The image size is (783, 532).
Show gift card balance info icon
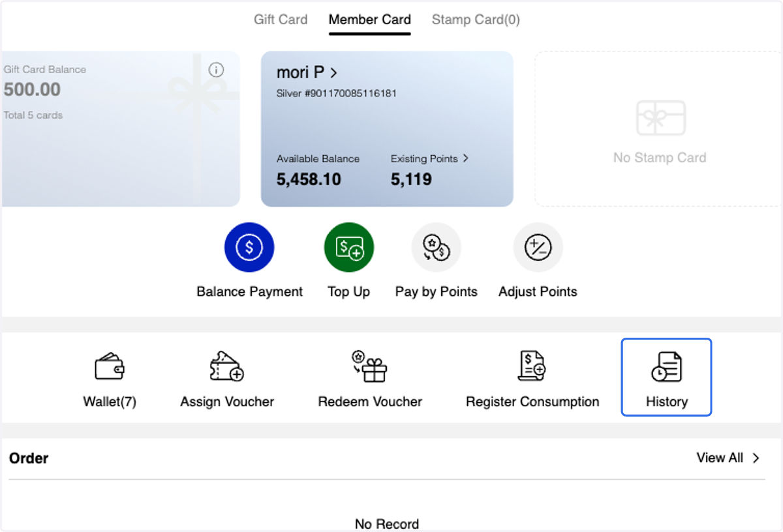click(216, 70)
